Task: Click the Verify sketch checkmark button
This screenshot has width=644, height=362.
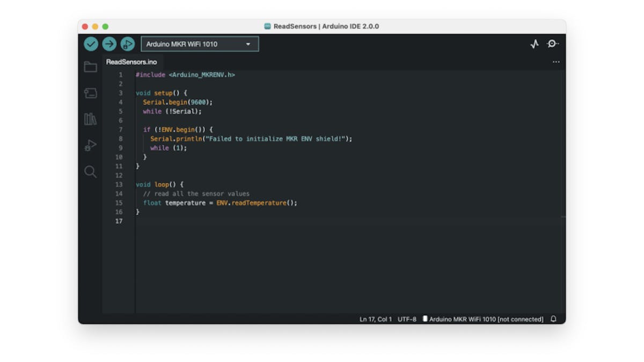Action: (x=91, y=44)
